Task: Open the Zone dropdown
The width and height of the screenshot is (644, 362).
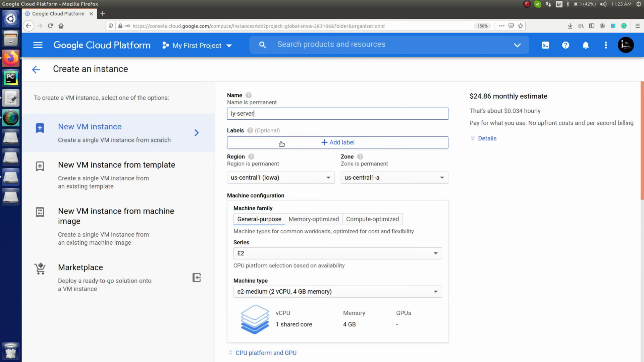Action: [394, 178]
